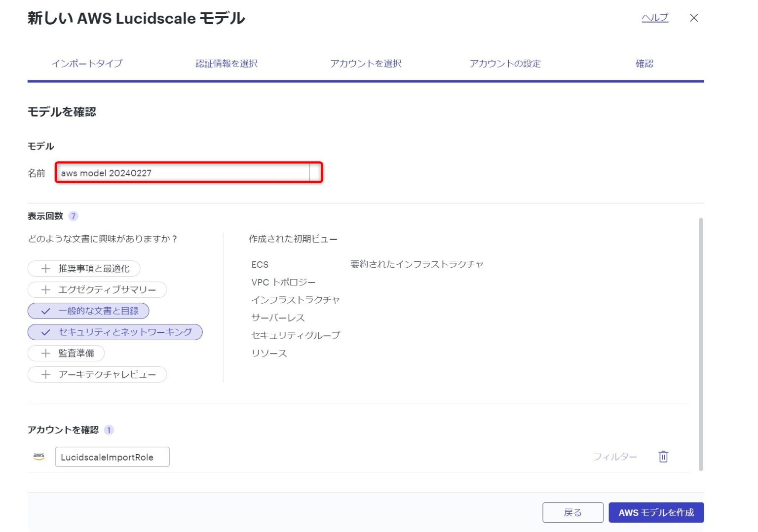Delete the account using the trash icon
The image size is (758, 532).
(663, 457)
